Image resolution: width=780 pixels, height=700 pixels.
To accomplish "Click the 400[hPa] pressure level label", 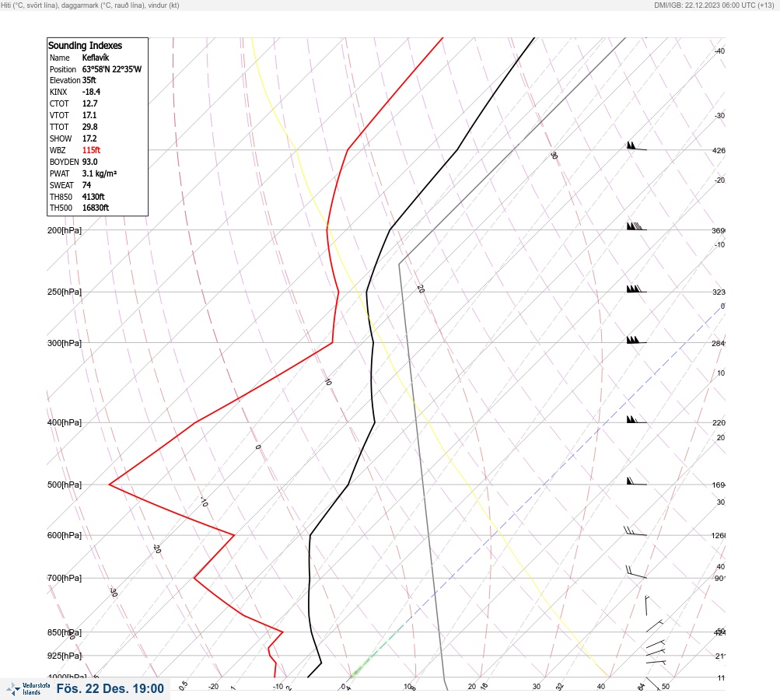I will pyautogui.click(x=65, y=422).
